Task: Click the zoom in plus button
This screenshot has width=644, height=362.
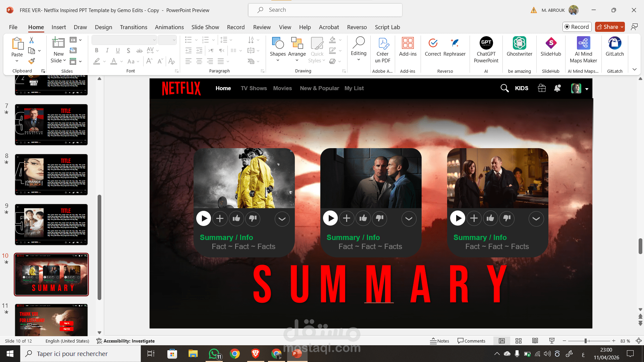Action: click(613, 341)
